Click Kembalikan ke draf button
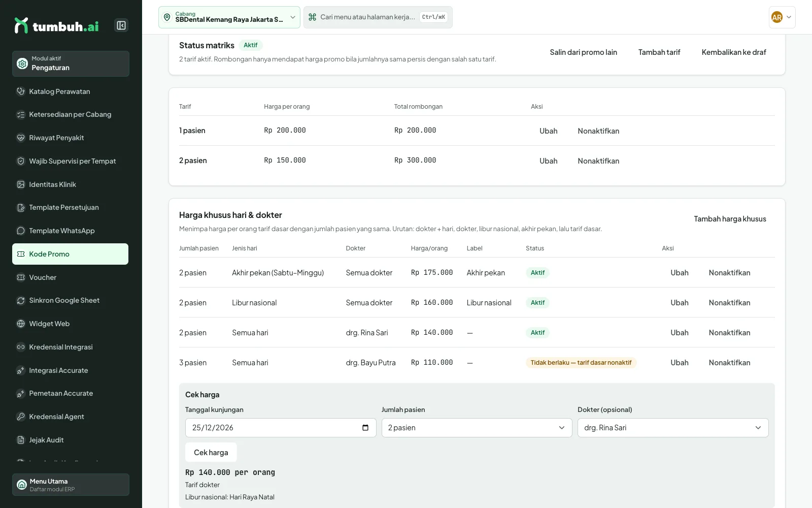The height and width of the screenshot is (508, 812). pos(734,52)
